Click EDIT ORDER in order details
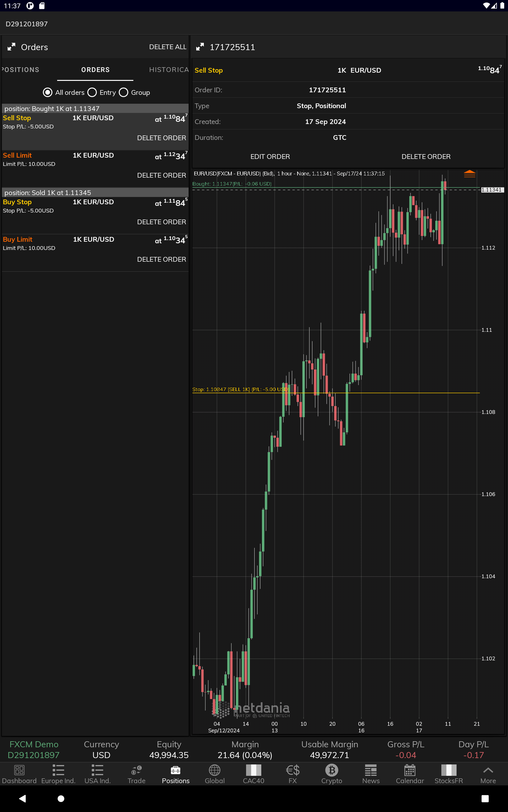Screen dimensions: 508x812 coord(270,157)
